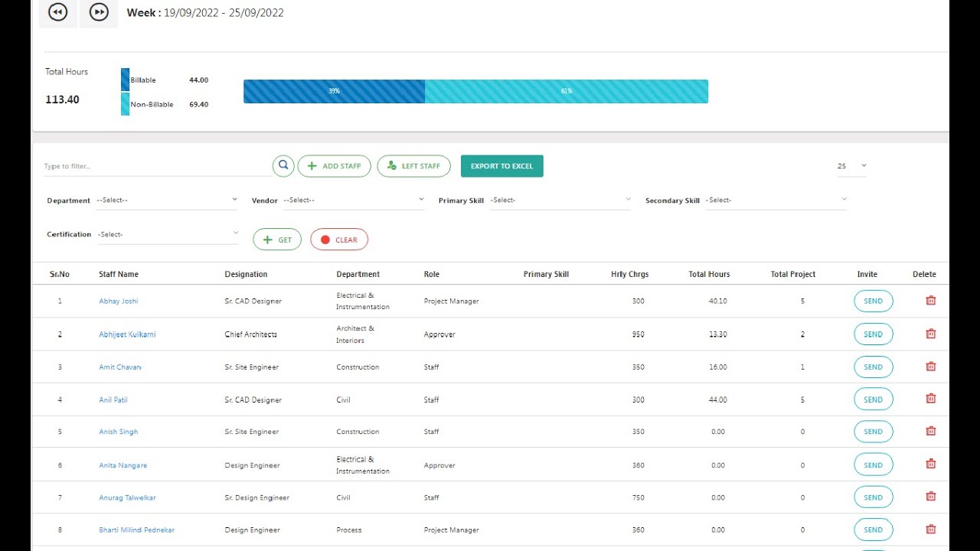Open Anish Singh staff link
This screenshot has height=551, width=980.
(119, 432)
